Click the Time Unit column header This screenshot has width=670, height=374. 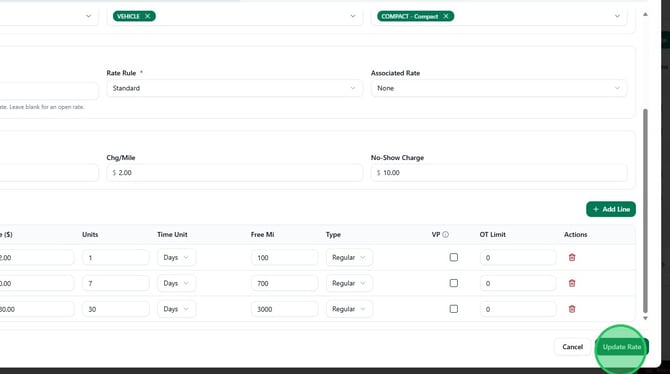tap(172, 234)
